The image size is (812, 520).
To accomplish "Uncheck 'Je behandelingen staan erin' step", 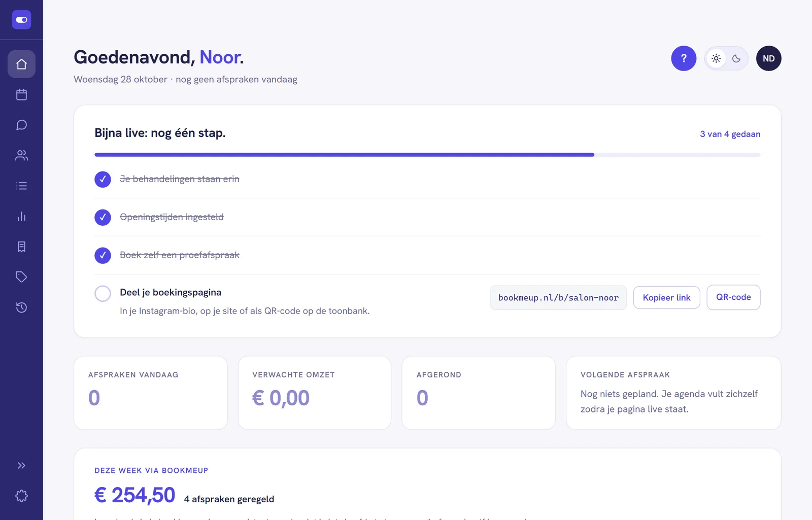I will point(103,179).
